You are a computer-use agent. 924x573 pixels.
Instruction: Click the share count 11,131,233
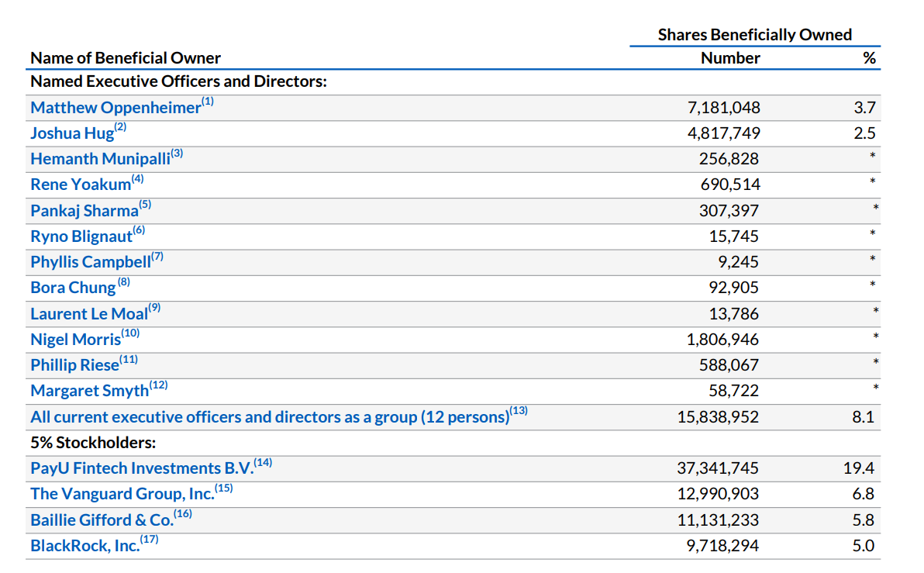pos(718,520)
